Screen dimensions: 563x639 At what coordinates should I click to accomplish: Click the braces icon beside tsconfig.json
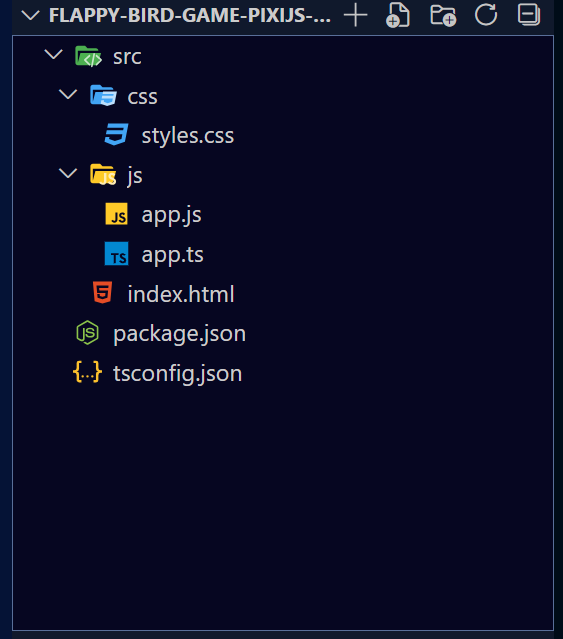pos(87,372)
